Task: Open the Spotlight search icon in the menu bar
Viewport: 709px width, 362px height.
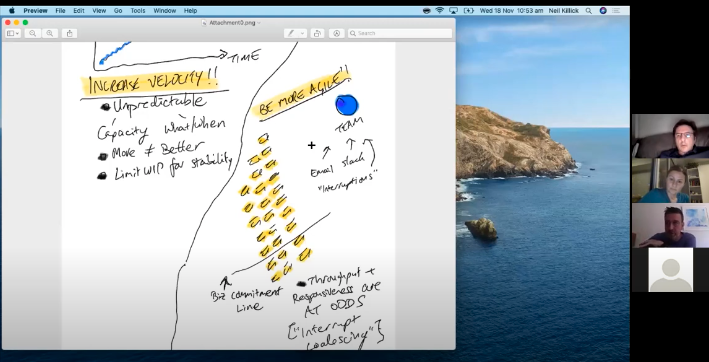Action: [x=588, y=10]
